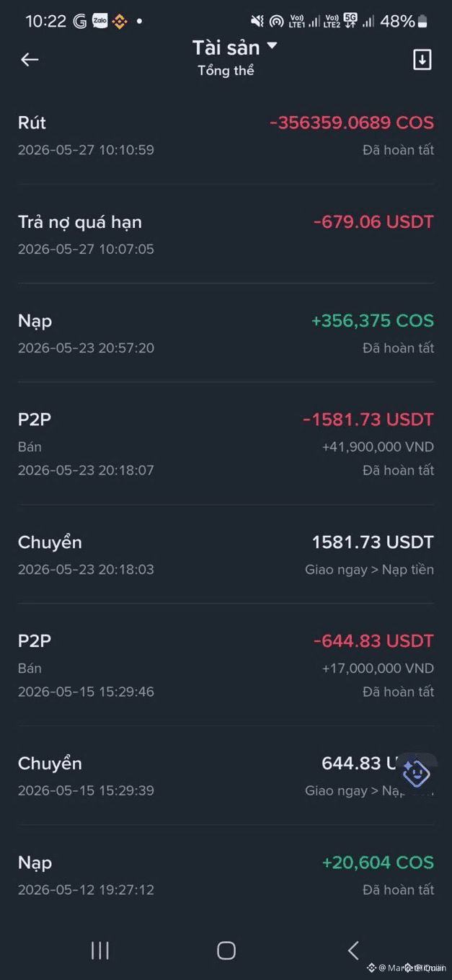Tap the floating assistant chat icon

coord(416,774)
